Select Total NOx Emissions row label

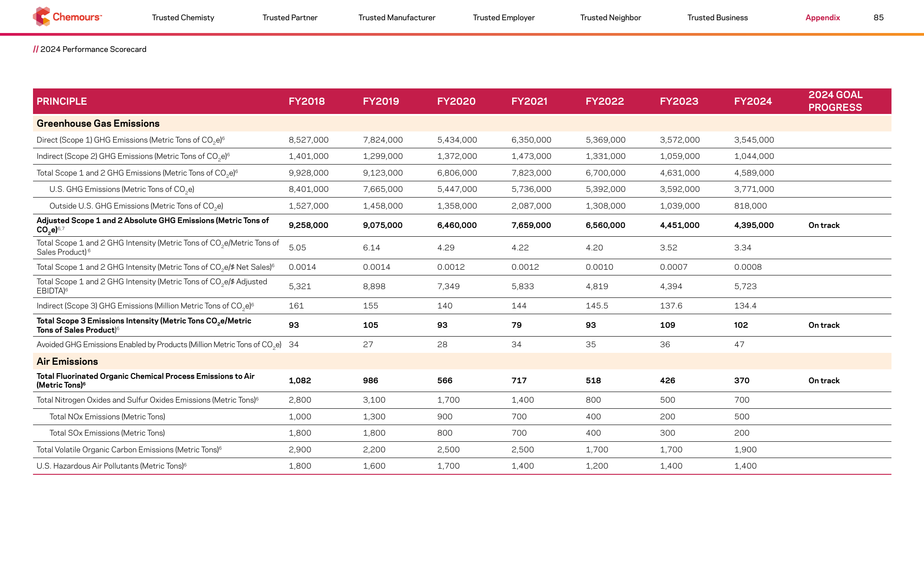coord(107,417)
